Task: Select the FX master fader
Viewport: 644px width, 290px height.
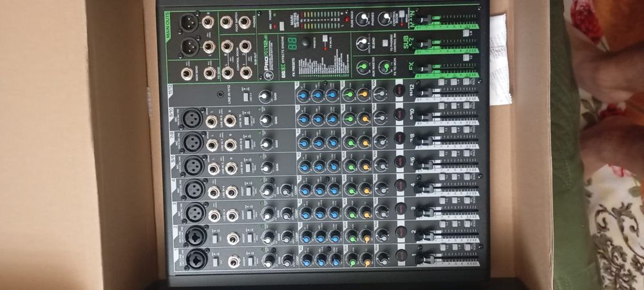Action: pos(423,69)
